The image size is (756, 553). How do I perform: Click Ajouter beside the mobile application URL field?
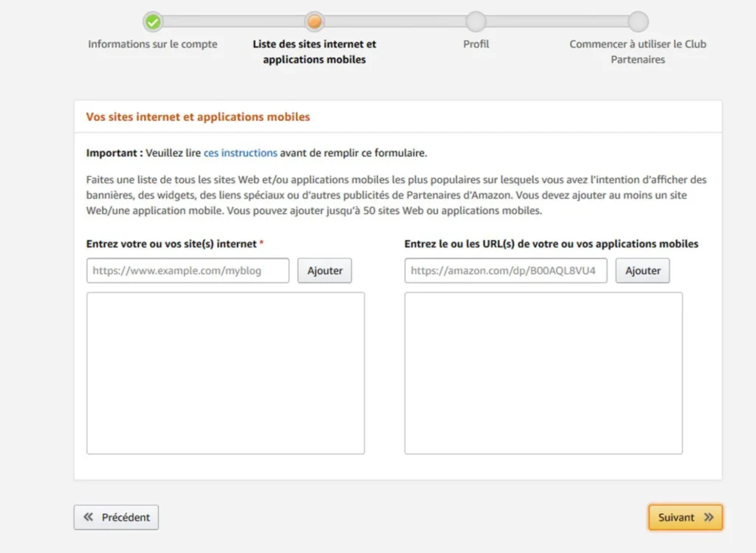(642, 270)
